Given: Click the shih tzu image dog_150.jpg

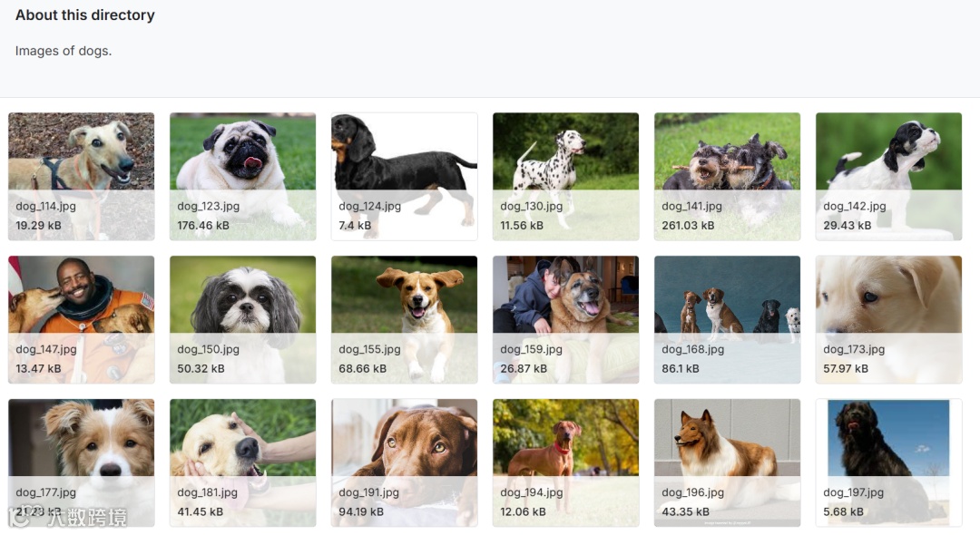Looking at the screenshot, I should pos(242,319).
